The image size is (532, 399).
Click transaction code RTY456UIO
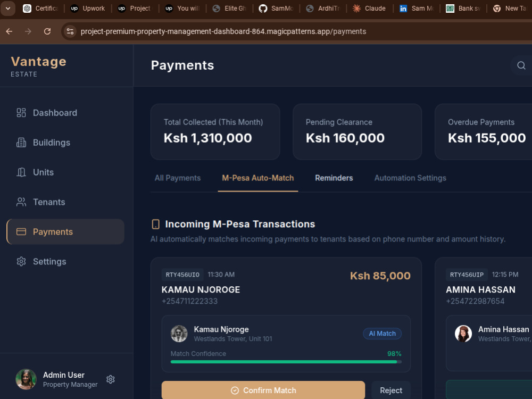click(182, 275)
